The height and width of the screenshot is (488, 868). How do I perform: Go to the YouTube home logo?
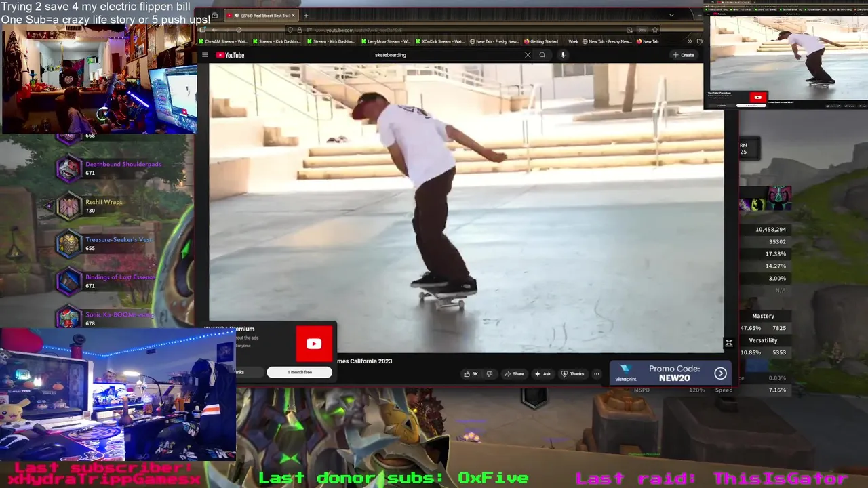pyautogui.click(x=230, y=55)
